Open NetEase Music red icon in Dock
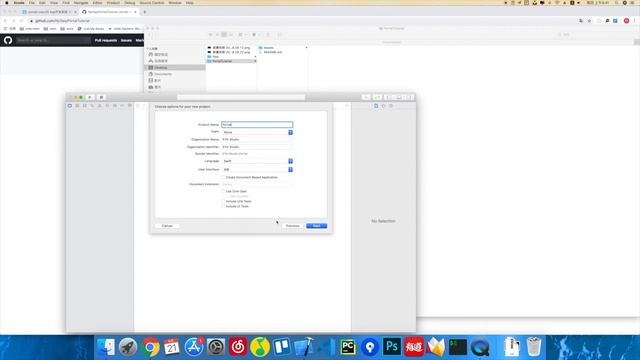 (238, 347)
